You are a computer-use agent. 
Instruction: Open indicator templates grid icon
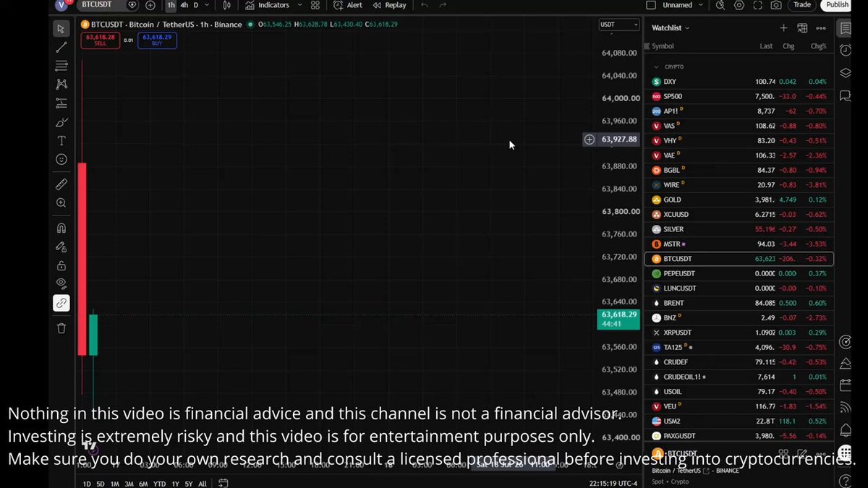pyautogui.click(x=315, y=5)
